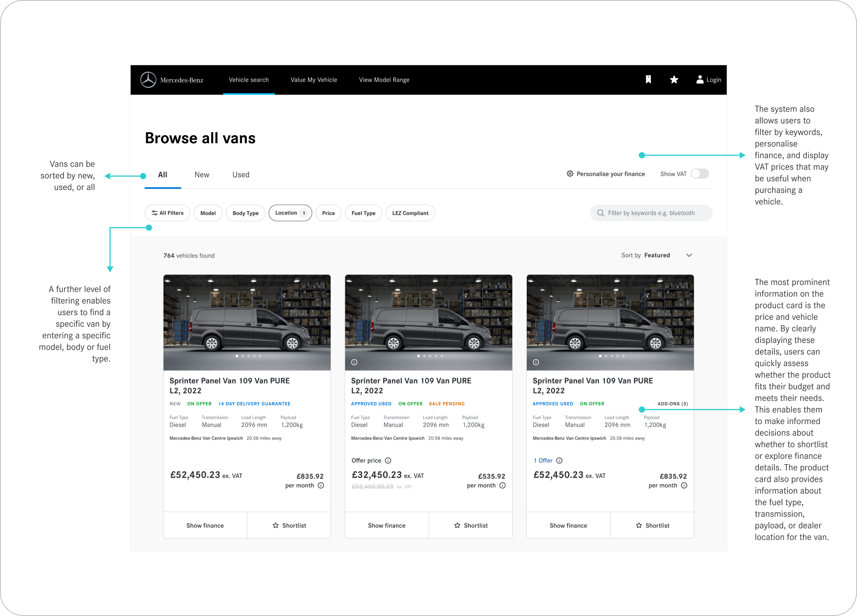Click info icon on second van image
The width and height of the screenshot is (857, 616).
[x=354, y=362]
